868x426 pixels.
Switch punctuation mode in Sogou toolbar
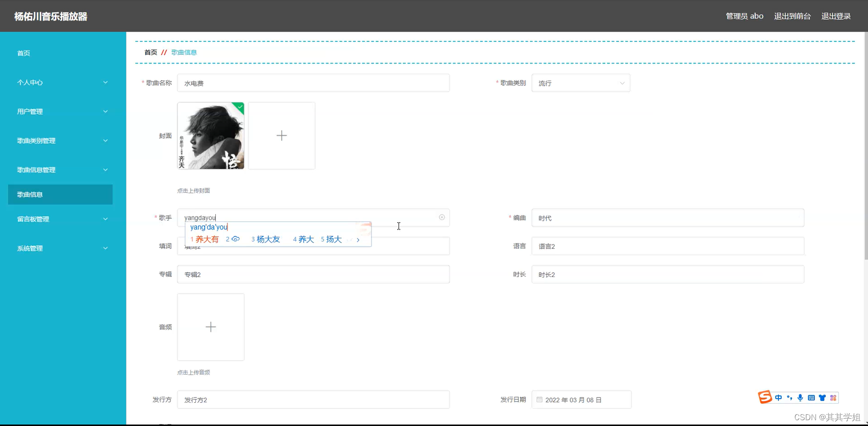789,398
